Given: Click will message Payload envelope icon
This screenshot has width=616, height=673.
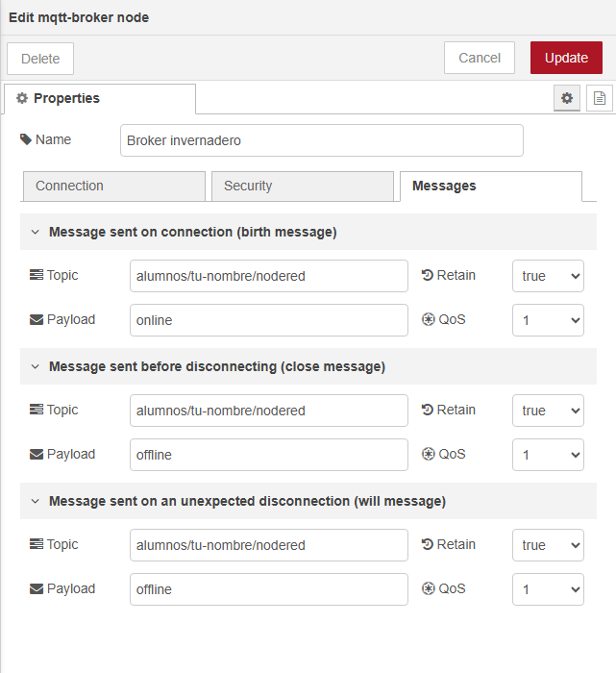Looking at the screenshot, I should tap(37, 588).
